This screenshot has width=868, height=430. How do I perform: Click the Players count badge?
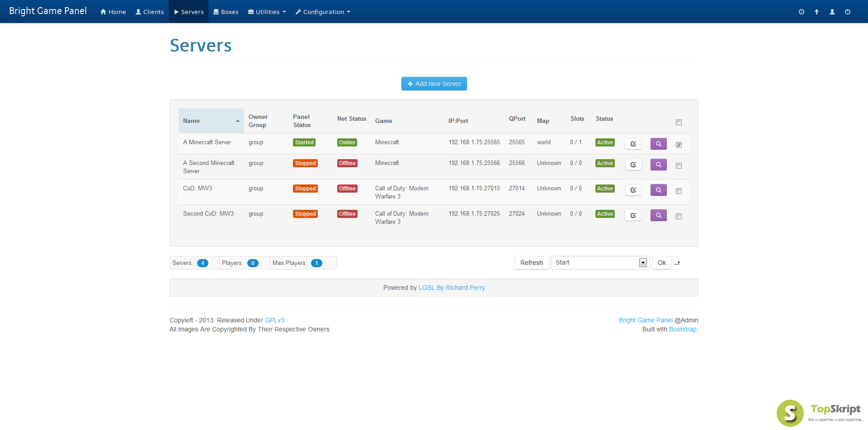(253, 263)
